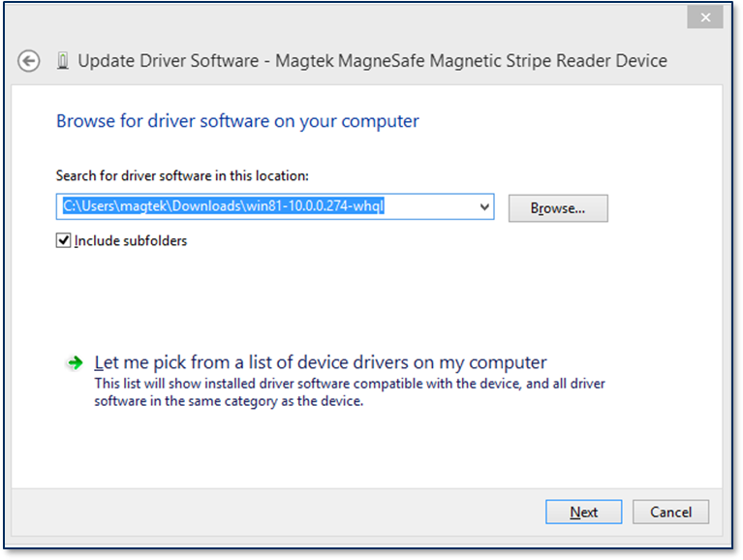The image size is (743, 560).
Task: Click the description text about installed driver software
Action: point(350,392)
